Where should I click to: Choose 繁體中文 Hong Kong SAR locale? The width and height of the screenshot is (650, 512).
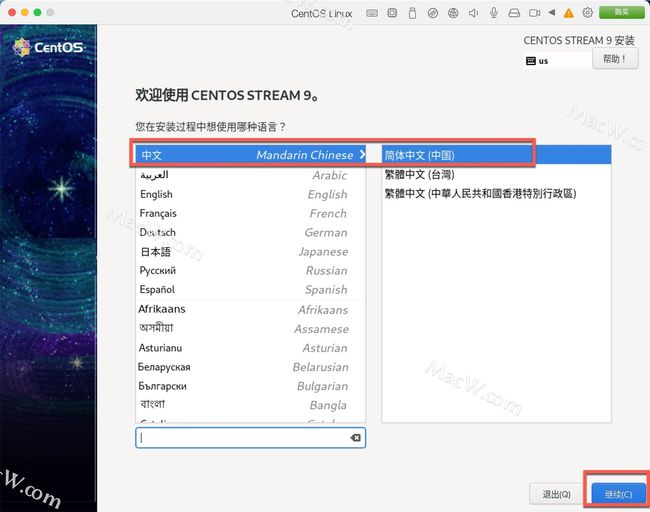[496, 193]
